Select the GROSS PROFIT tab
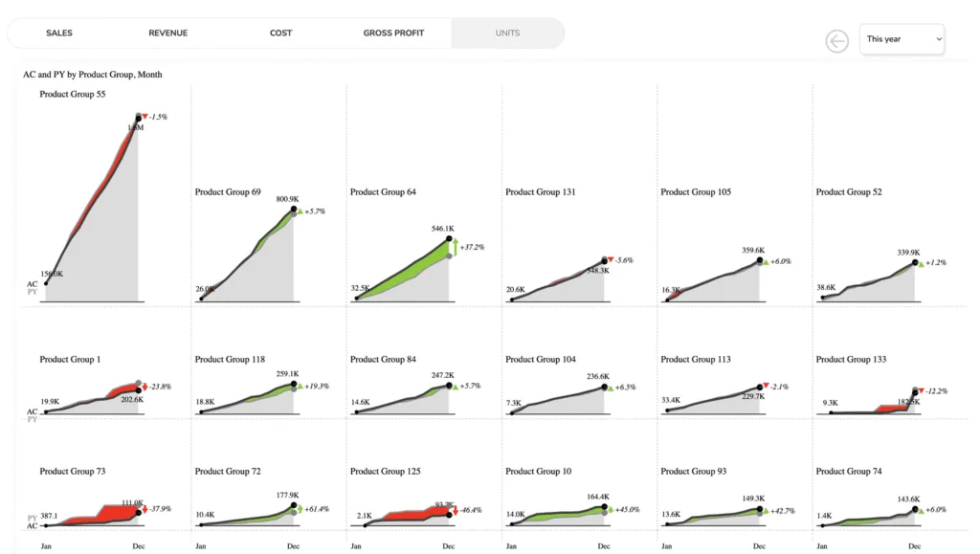The image size is (980, 554). click(x=393, y=33)
